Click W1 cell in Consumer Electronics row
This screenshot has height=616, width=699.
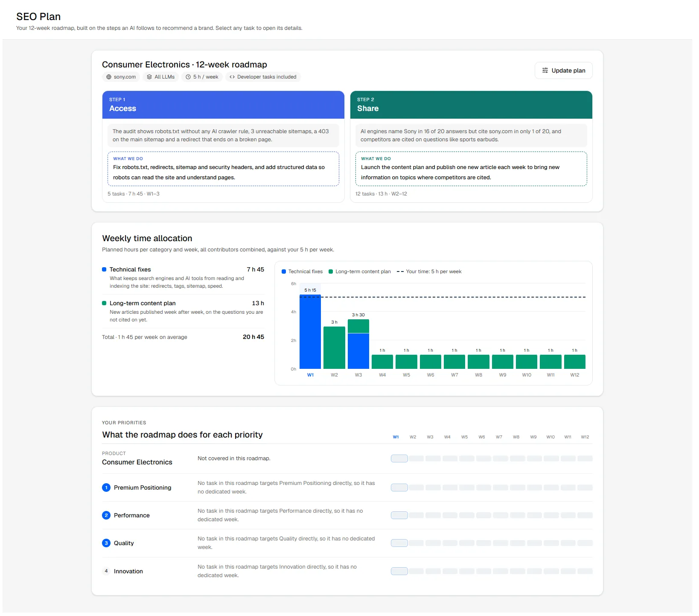pos(399,458)
